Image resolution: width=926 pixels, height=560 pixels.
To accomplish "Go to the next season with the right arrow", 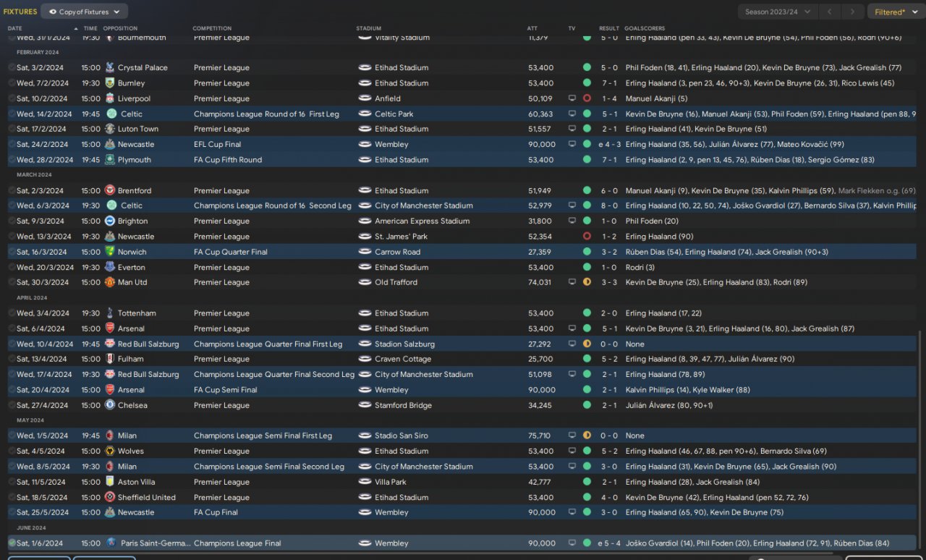I will (x=854, y=12).
